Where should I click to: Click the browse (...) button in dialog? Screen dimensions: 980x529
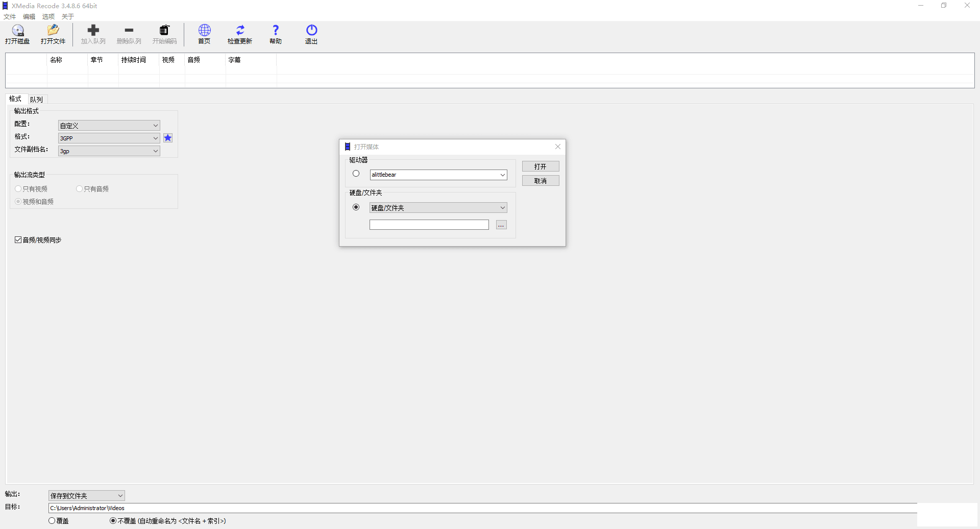click(x=501, y=225)
